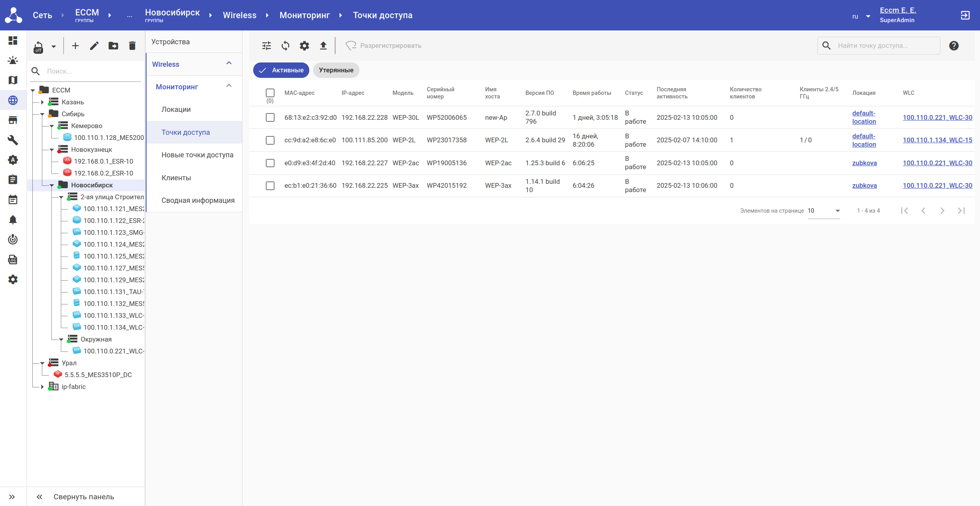Viewport: 980px width, 506px height.
Task: Select checkbox for WEP-30L access point row
Action: (x=270, y=117)
